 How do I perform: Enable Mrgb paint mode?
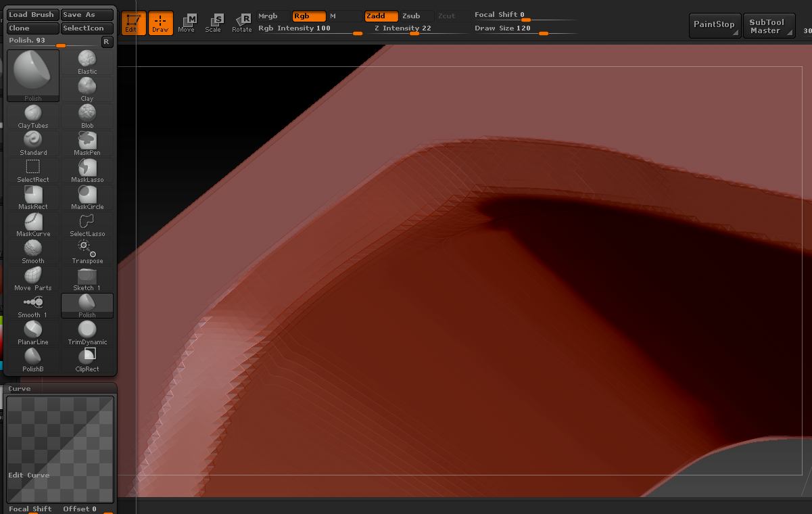click(273, 16)
